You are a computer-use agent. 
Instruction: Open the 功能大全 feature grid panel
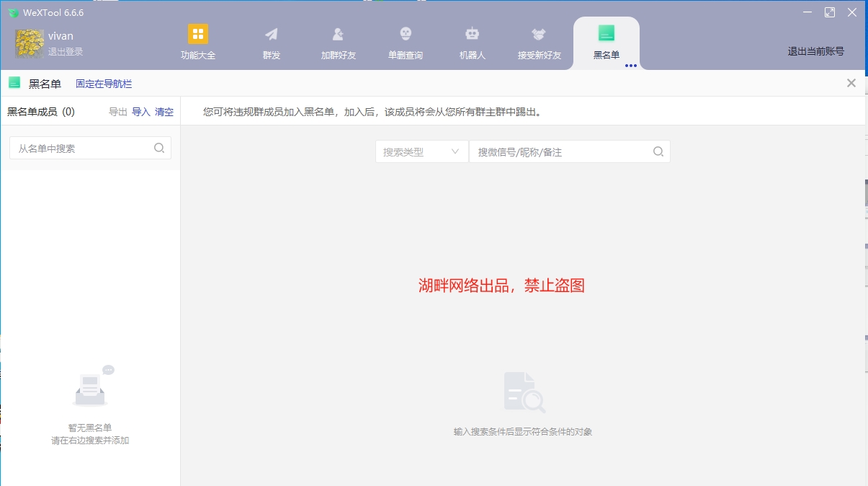[x=197, y=42]
